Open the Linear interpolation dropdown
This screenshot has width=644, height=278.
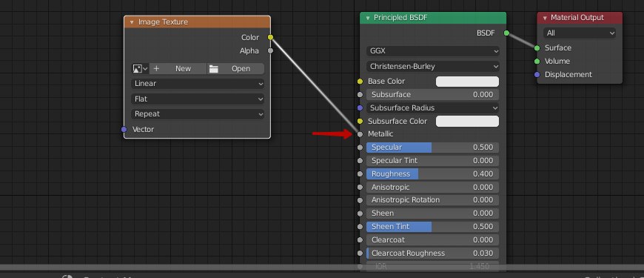(x=198, y=84)
